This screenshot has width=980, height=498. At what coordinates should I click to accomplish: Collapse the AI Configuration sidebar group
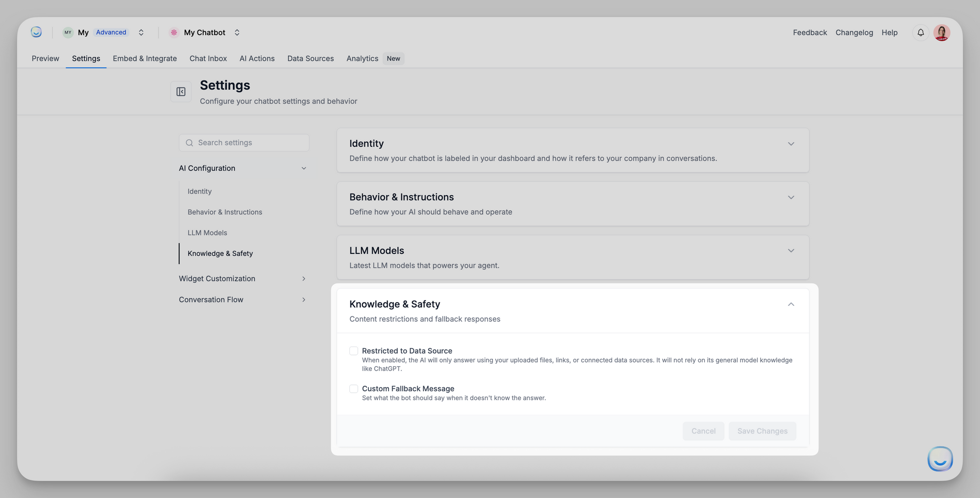[x=244, y=168]
